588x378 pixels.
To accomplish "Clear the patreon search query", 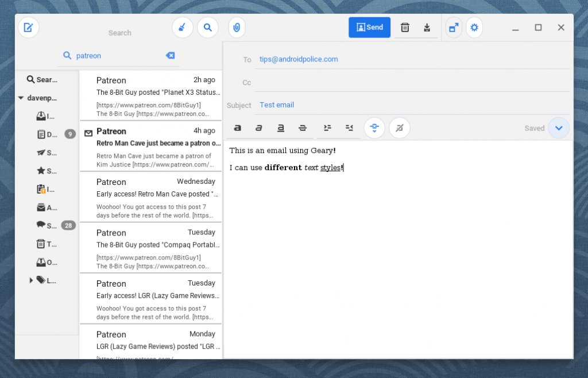I will point(170,55).
